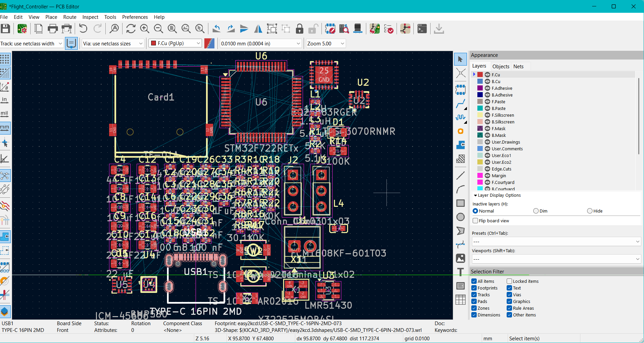The image size is (644, 343).
Task: Click the F.Mask layer color swatch
Action: coord(480,128)
